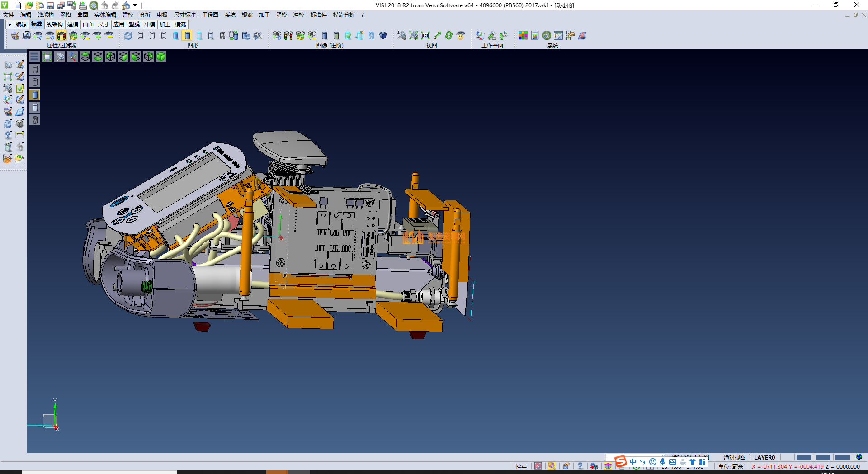868x474 pixels.
Task: Click the traffic light filter icon
Action: point(61,36)
